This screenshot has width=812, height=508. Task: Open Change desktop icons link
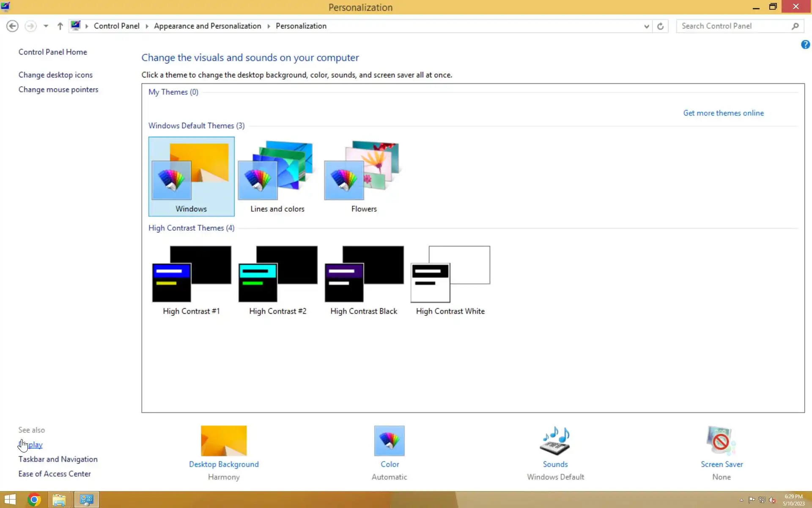click(x=55, y=75)
